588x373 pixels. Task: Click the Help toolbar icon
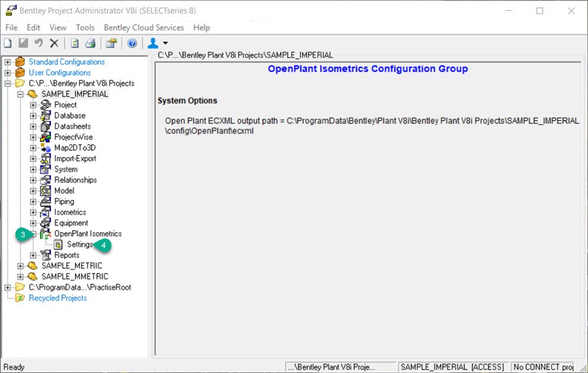[133, 43]
